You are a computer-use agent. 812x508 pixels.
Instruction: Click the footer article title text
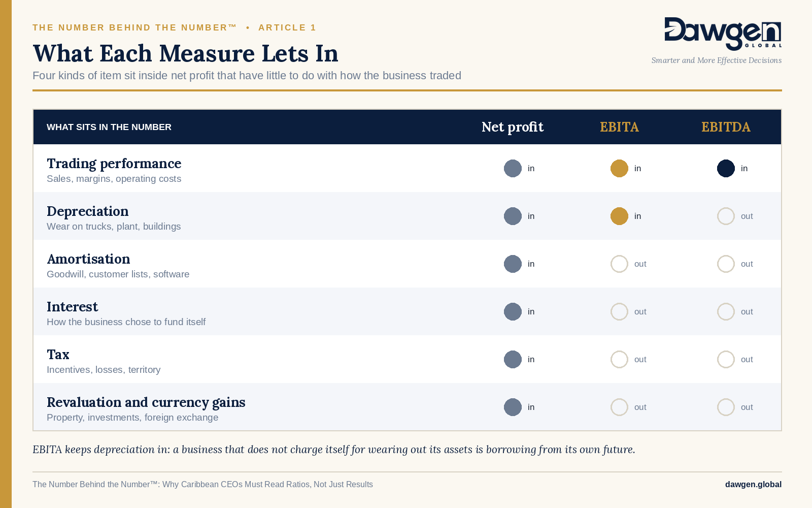pos(202,485)
